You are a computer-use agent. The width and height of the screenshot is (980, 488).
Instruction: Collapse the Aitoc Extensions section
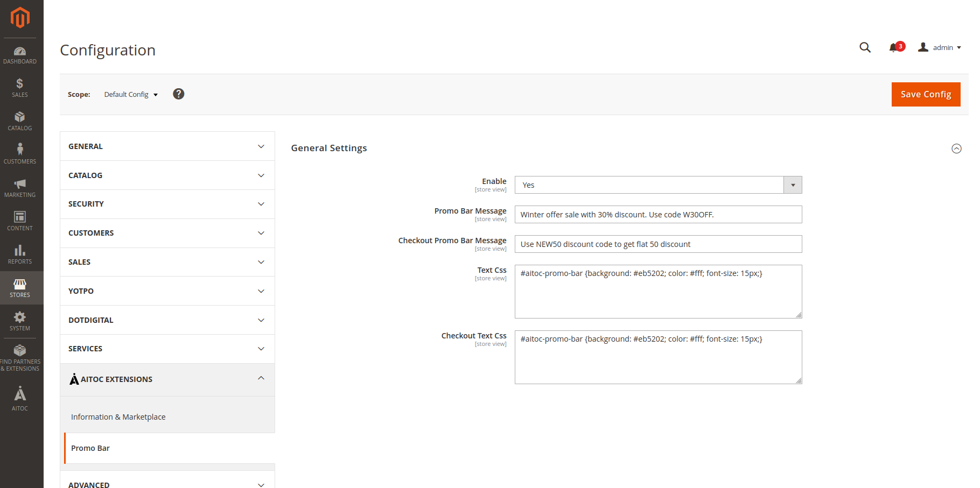[x=167, y=379]
